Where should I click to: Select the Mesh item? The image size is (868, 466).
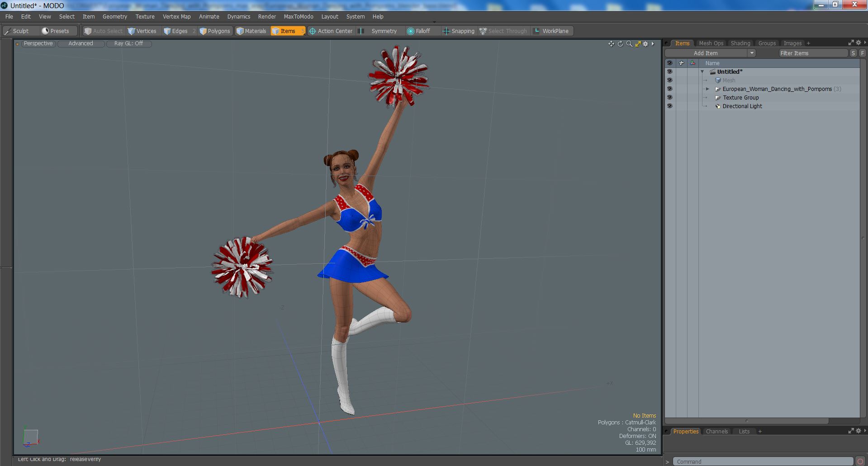[x=729, y=80]
